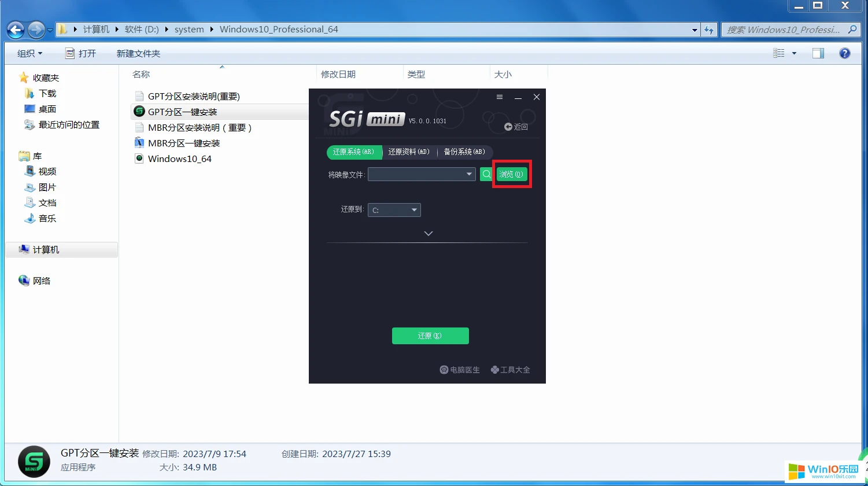This screenshot has width=868, height=486.
Task: Click the address bar refresh button
Action: (709, 30)
